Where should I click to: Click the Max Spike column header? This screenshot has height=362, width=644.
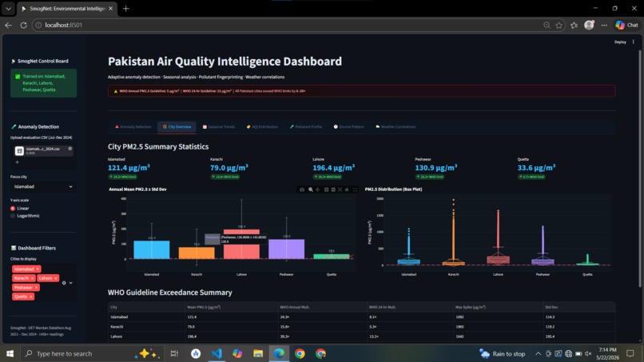tap(498, 307)
